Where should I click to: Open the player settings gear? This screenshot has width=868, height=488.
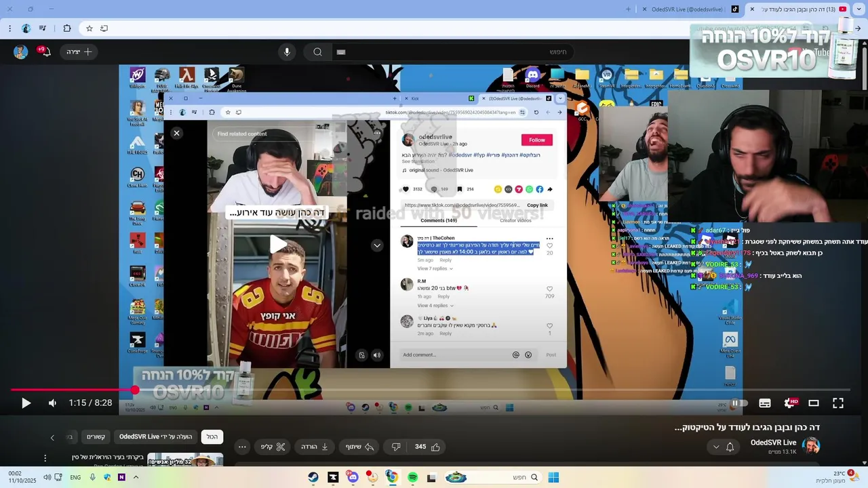click(789, 403)
